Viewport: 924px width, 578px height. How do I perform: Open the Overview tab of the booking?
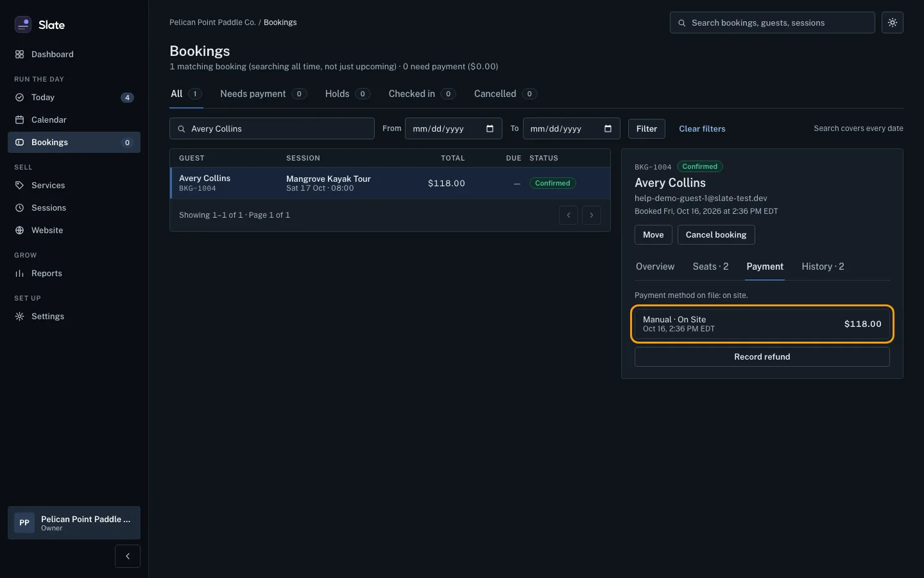(655, 267)
